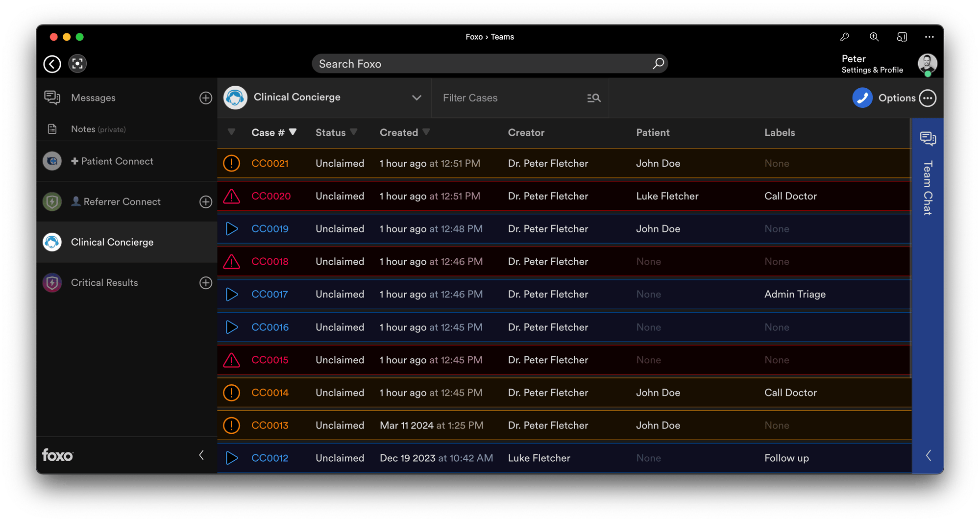980x522 pixels.
Task: Click the Creator column header
Action: 526,133
